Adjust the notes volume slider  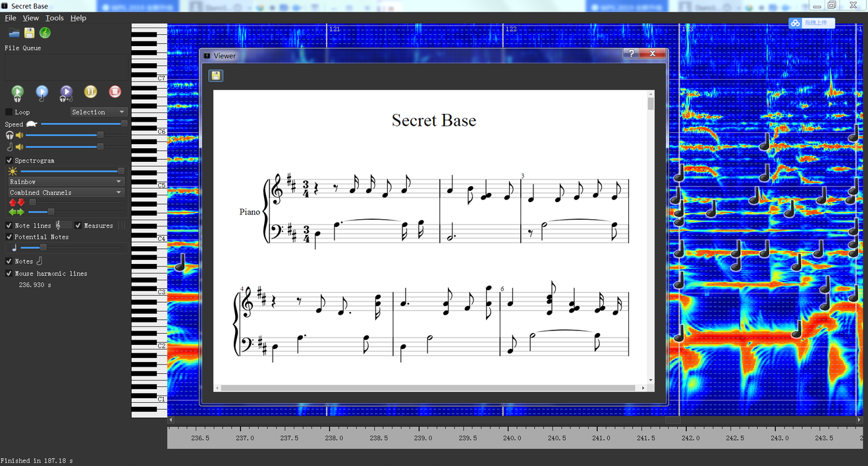pyautogui.click(x=76, y=147)
